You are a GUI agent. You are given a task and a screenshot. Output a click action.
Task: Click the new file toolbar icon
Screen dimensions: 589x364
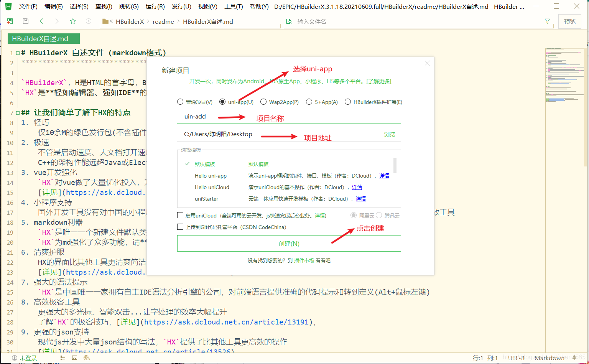click(x=10, y=21)
